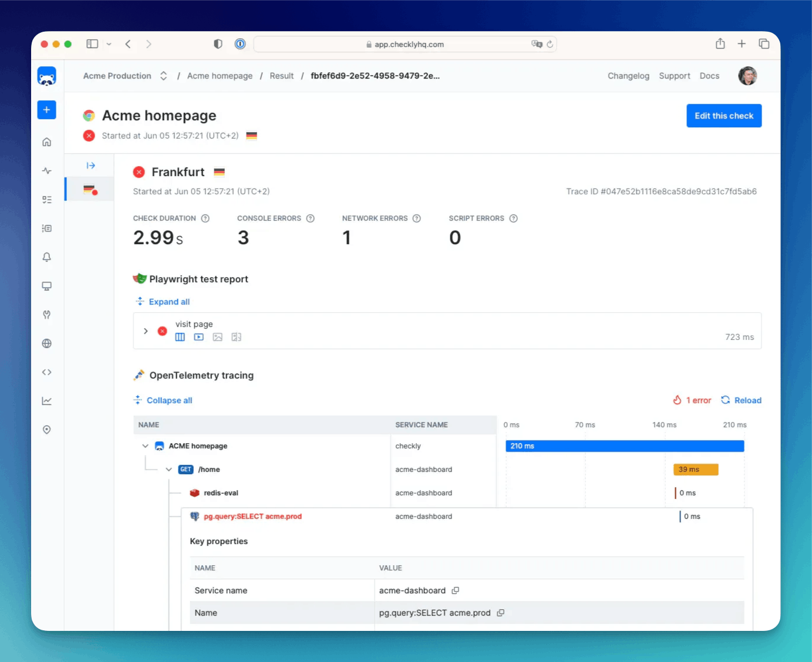
Task: Open the dashboards monitor sidebar icon
Action: (47, 286)
